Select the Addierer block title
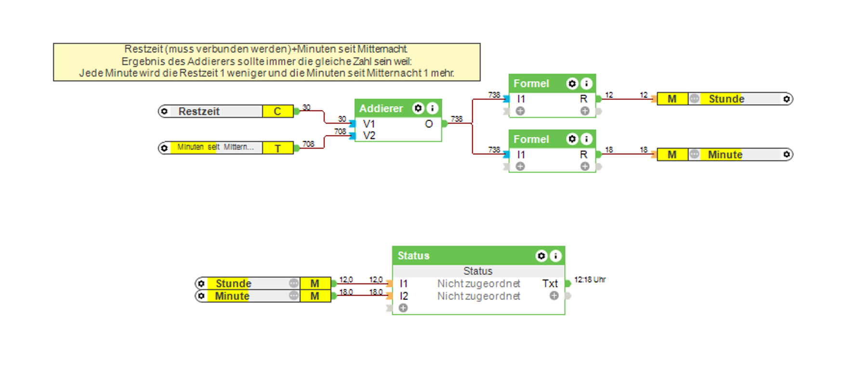868x382 pixels. [381, 108]
